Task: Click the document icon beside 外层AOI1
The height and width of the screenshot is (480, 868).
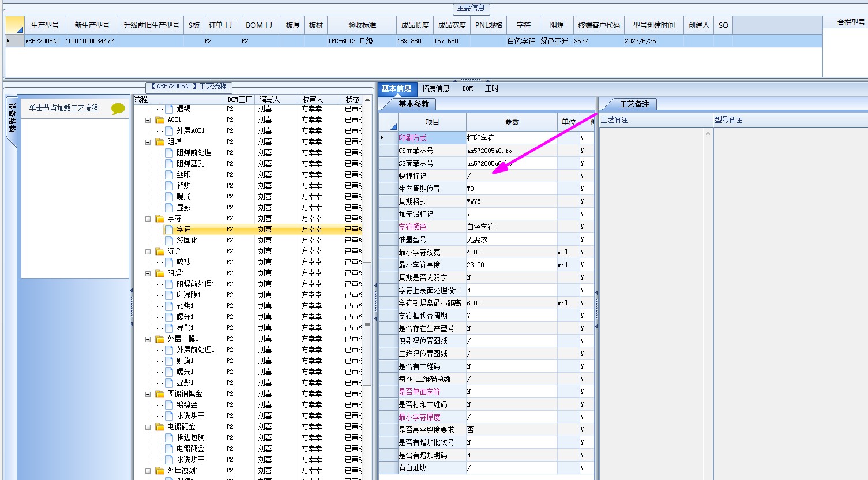Action: [170, 130]
